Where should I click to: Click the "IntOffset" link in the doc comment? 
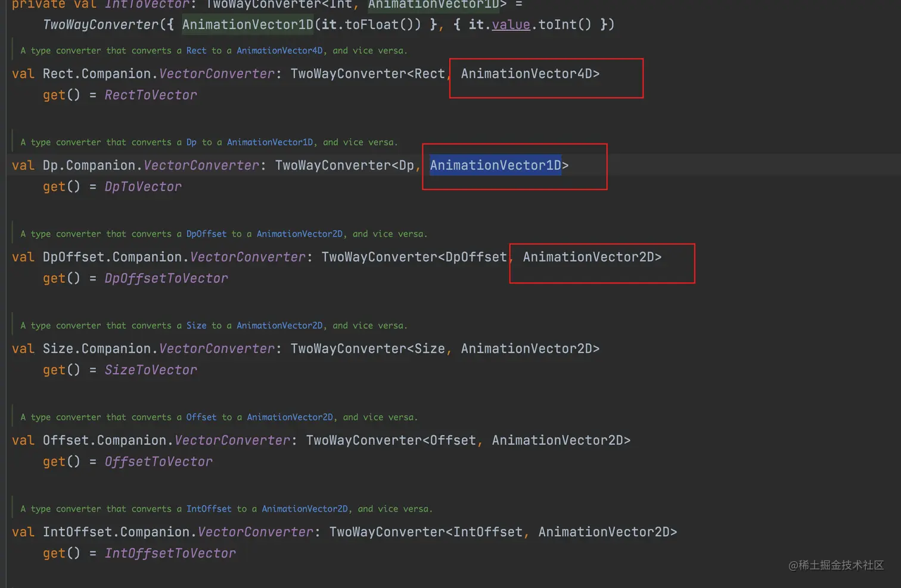pyautogui.click(x=209, y=509)
